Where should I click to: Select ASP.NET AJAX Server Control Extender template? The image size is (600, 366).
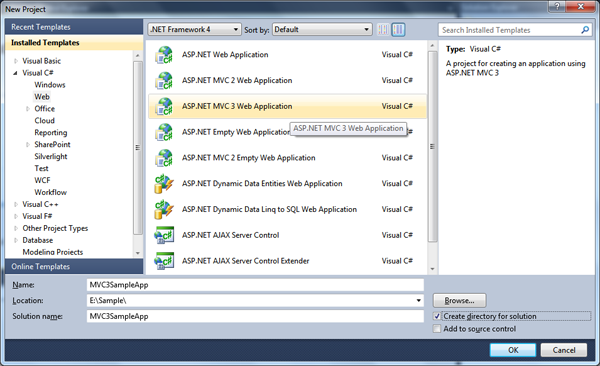[287, 261]
